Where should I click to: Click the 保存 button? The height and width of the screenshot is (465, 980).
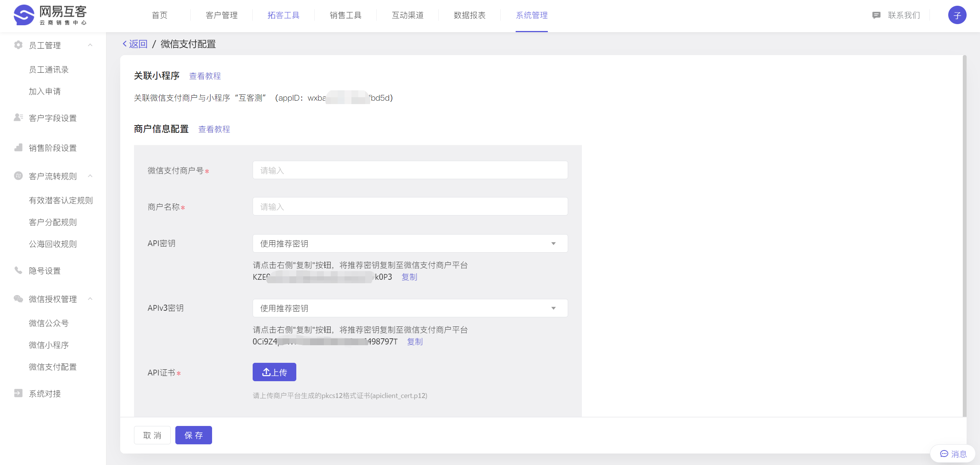(193, 435)
